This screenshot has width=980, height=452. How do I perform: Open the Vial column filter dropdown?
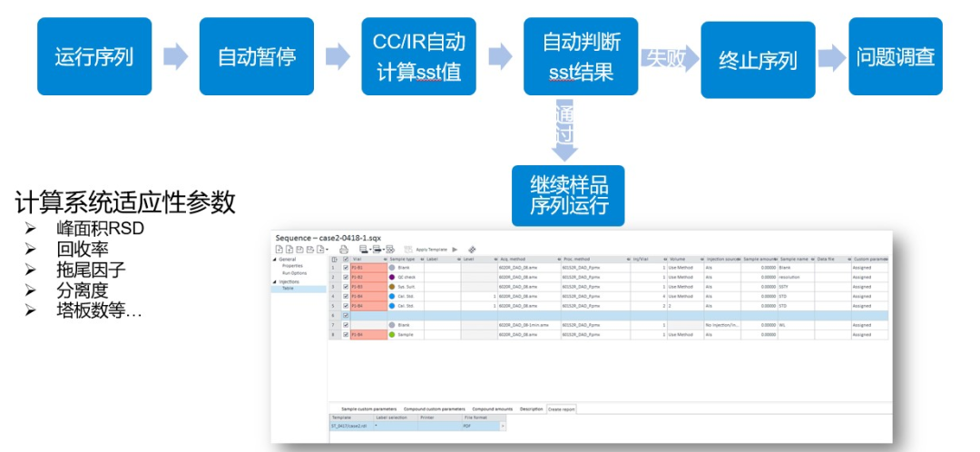coord(386,260)
